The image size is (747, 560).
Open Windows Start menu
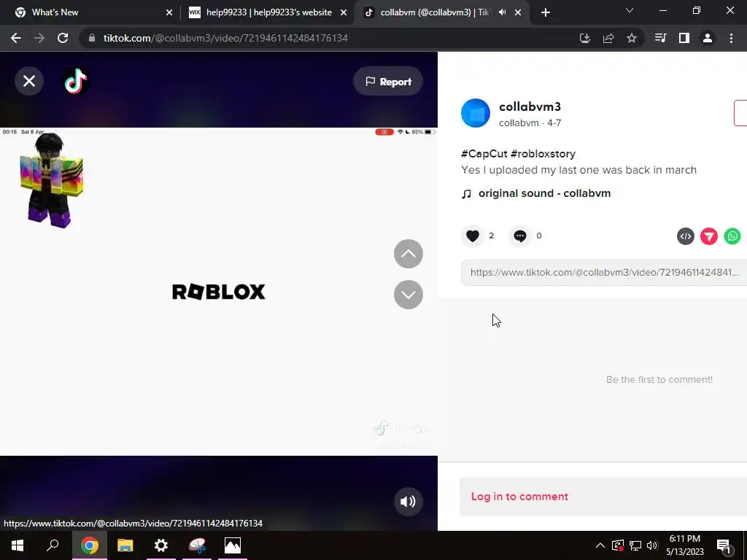pyautogui.click(x=18, y=545)
